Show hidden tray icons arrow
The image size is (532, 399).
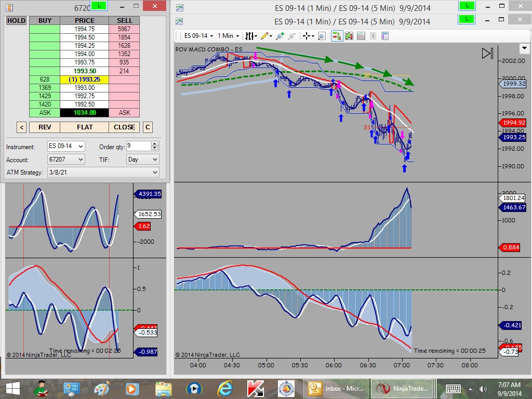pyautogui.click(x=470, y=389)
